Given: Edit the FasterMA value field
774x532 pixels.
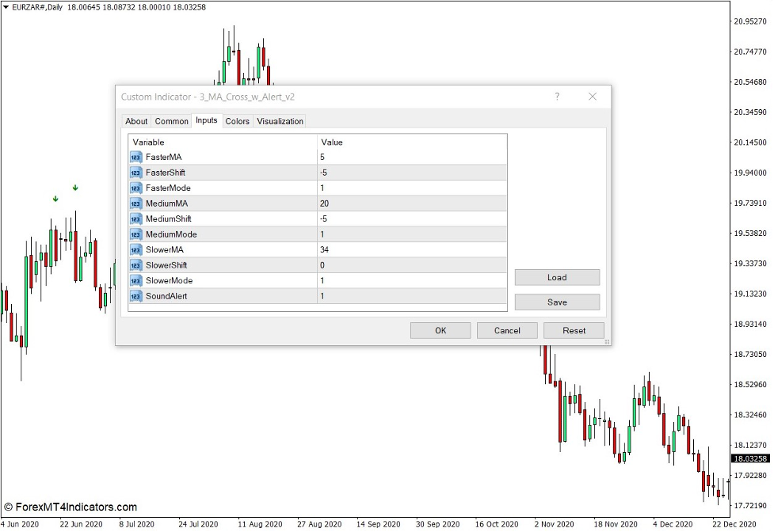Looking at the screenshot, I should point(396,158).
